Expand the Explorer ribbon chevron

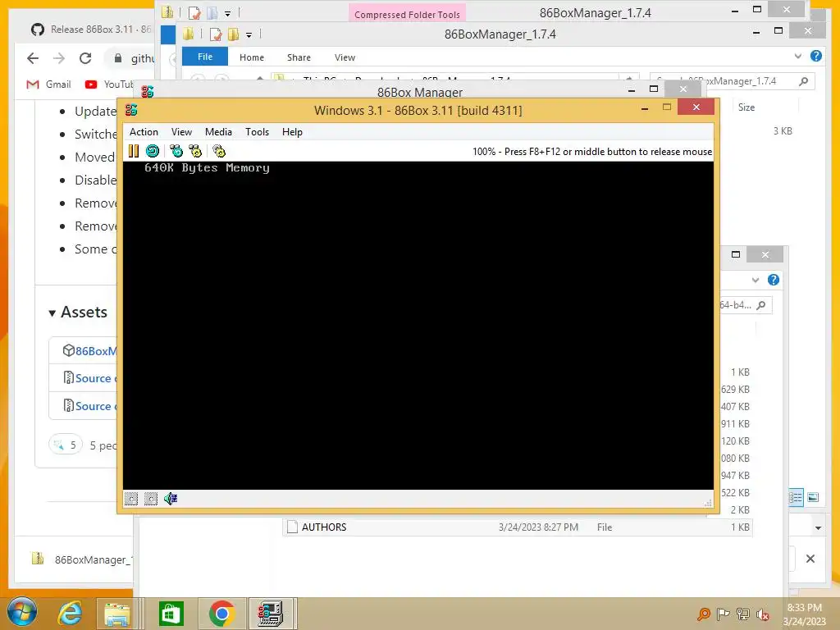pos(798,56)
